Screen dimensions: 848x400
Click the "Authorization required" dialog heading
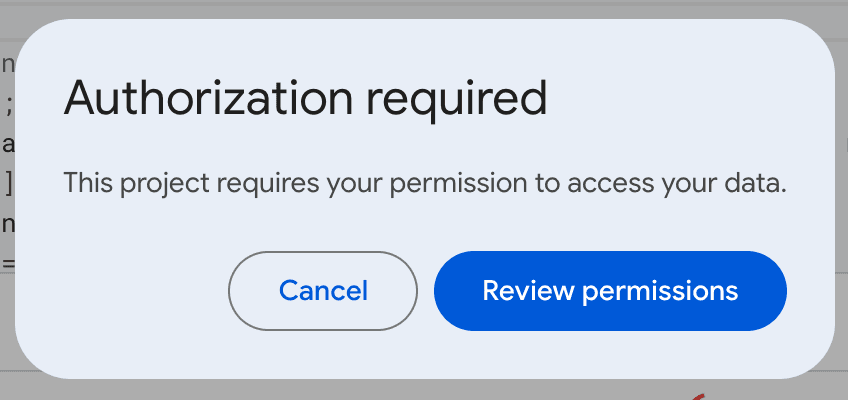[x=305, y=100]
